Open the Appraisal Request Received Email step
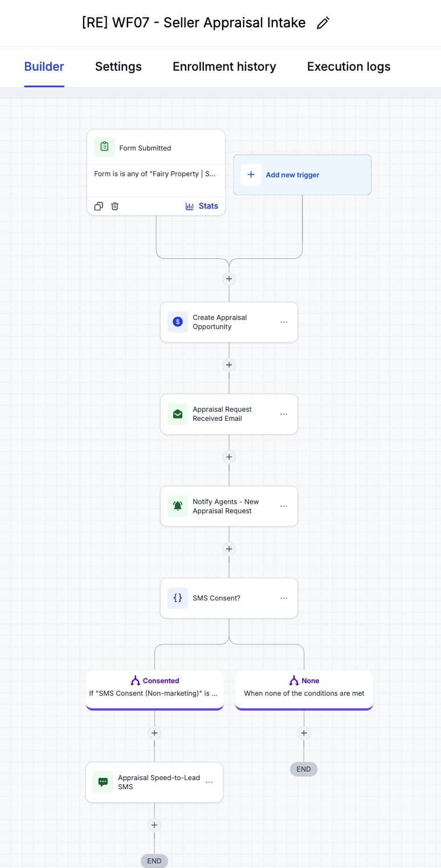 [x=229, y=413]
